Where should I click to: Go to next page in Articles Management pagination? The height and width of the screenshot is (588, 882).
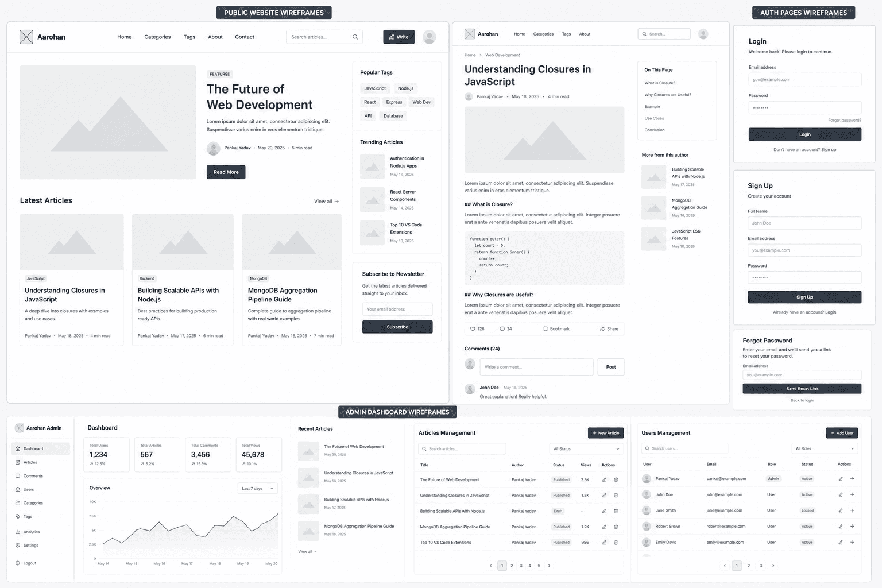(x=549, y=566)
